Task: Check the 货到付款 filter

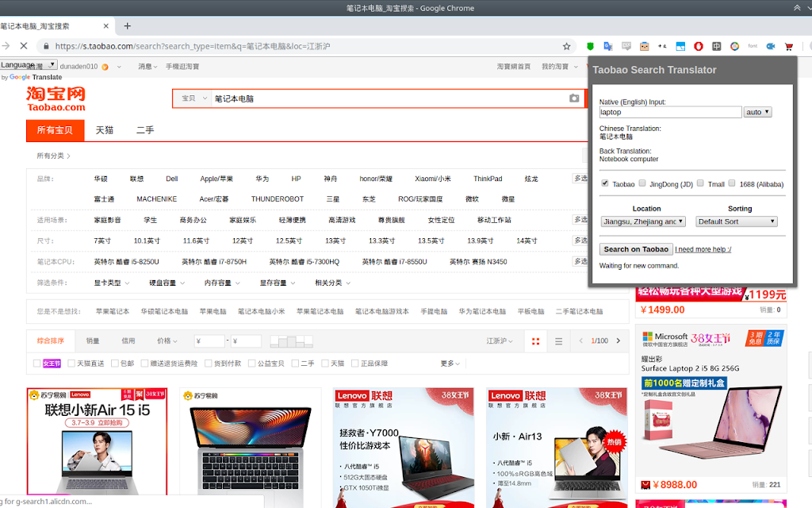Action: [209, 364]
